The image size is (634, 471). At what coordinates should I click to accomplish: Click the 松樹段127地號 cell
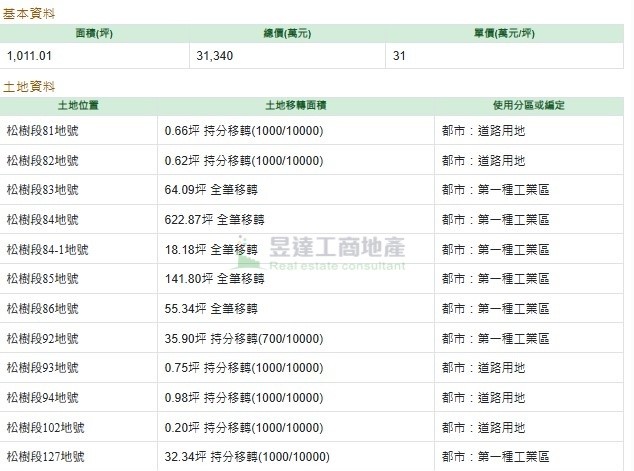[78, 456]
